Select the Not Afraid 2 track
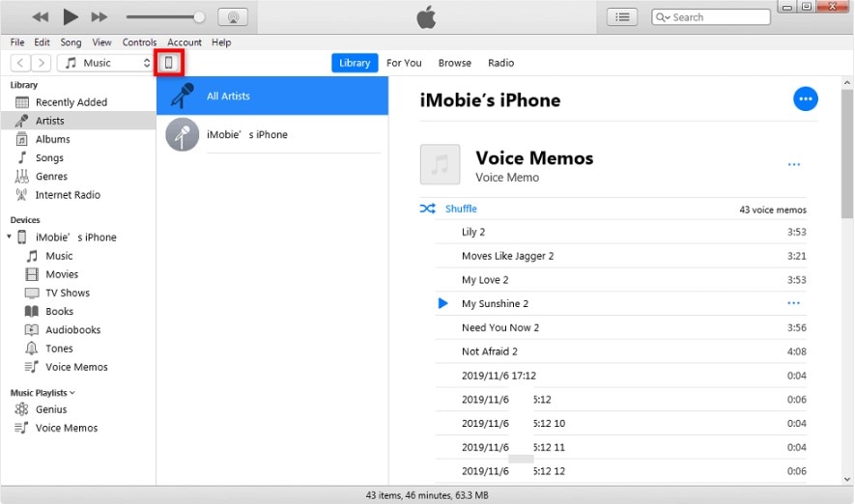Screen dimensions: 855x504 (x=620, y=351)
